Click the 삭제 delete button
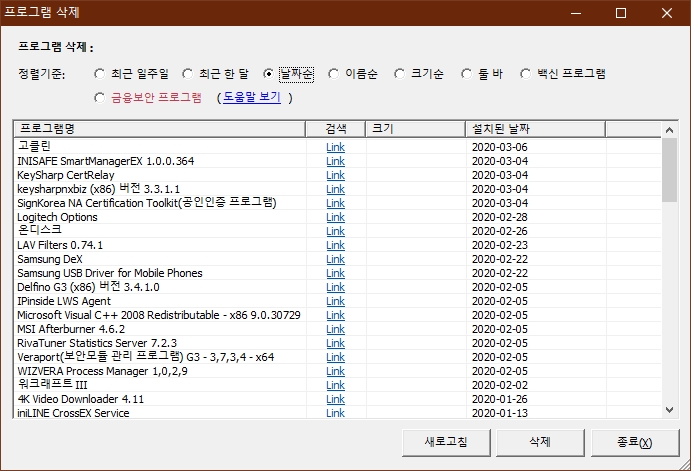 tap(540, 442)
